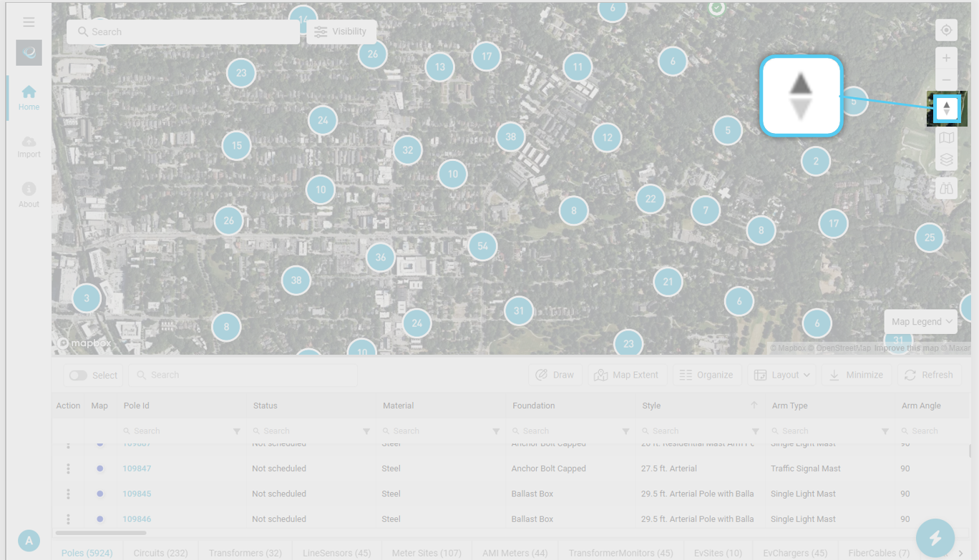Click the Map Extent button

[x=626, y=375]
